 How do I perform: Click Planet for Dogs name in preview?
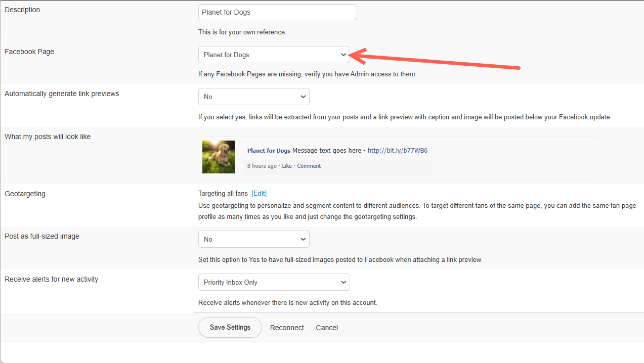coord(269,151)
